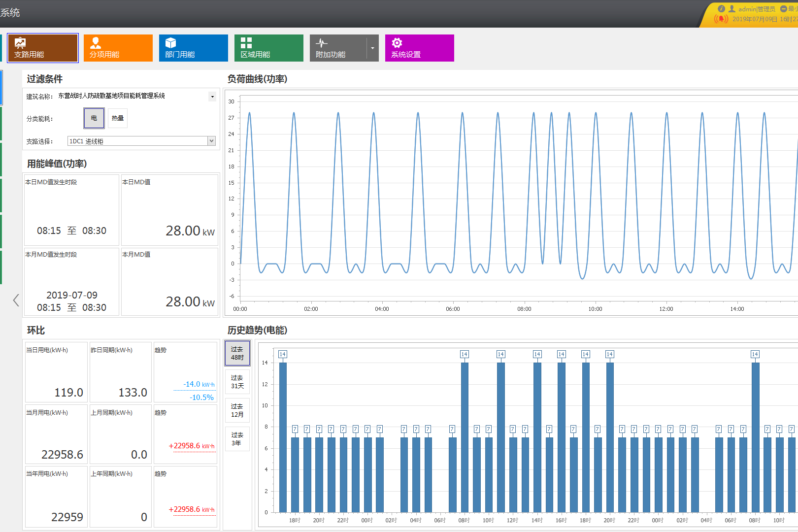Click the red alarm bell icon
The width and height of the screenshot is (798, 532).
pyautogui.click(x=721, y=19)
